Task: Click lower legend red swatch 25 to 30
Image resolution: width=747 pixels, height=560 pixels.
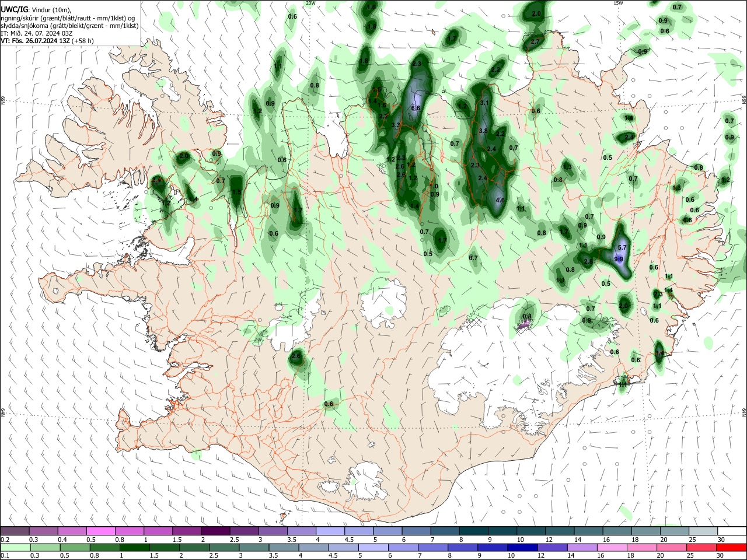Action: click(701, 547)
